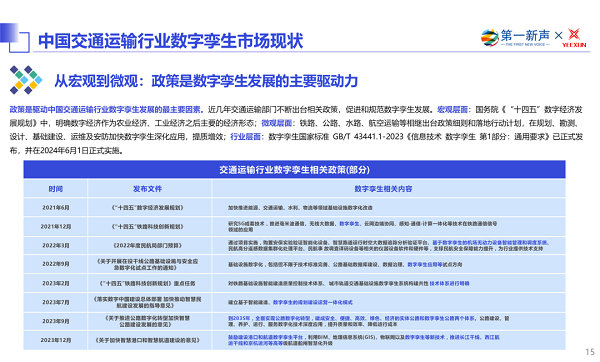600x362 pixels.
Task: Click the red YEEXUN logo
Action: click(x=574, y=38)
